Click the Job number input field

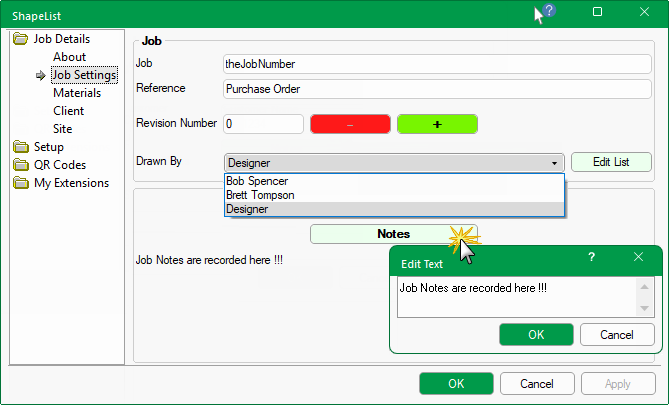click(x=437, y=64)
